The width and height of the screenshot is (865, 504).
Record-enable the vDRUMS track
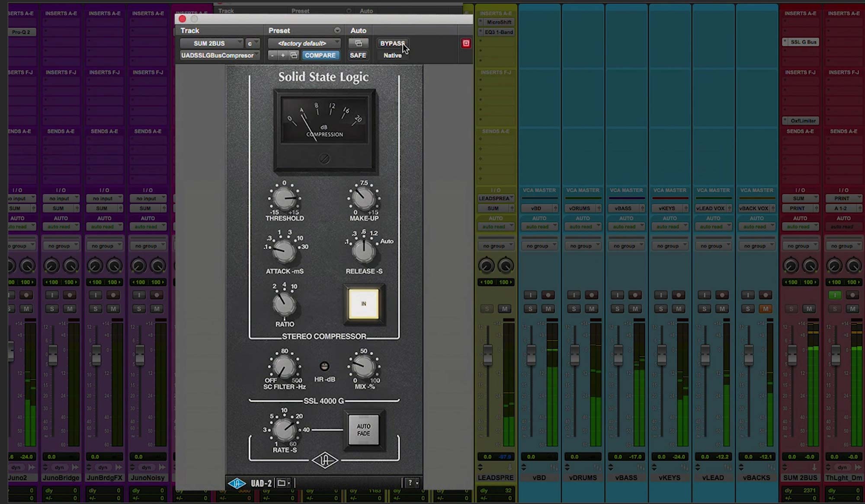pyautogui.click(x=592, y=295)
